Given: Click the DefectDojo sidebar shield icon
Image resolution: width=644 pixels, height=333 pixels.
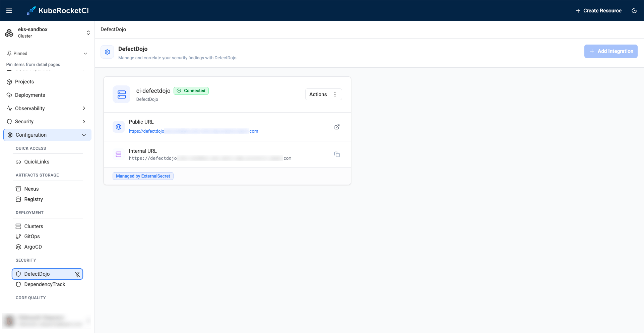Looking at the screenshot, I should click(x=18, y=274).
